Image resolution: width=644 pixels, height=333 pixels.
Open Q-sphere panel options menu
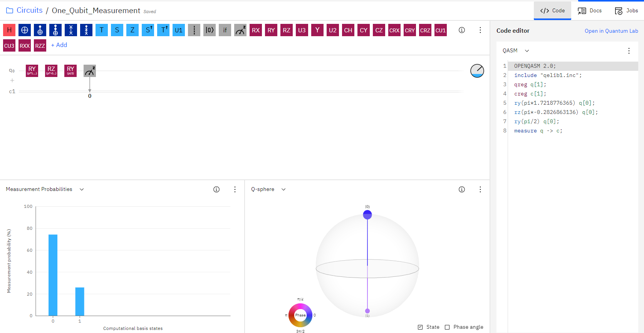point(480,189)
